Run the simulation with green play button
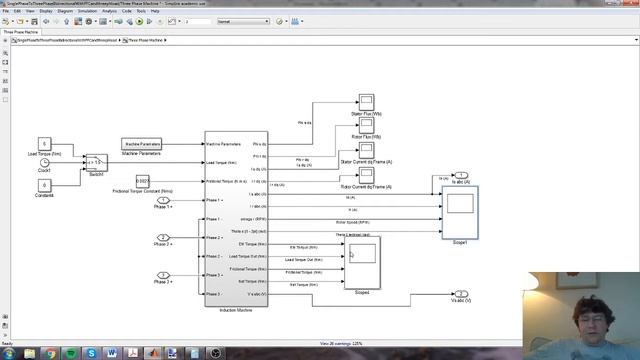This screenshot has height=360, width=640. 140,21
